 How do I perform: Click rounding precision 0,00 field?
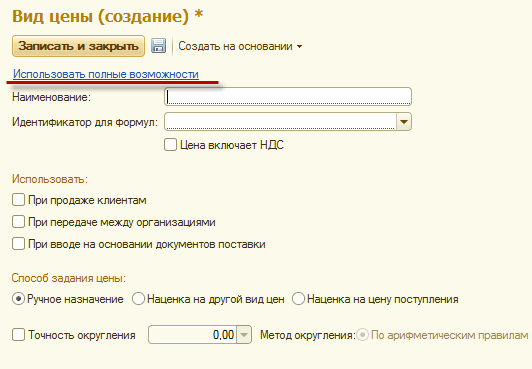193,335
